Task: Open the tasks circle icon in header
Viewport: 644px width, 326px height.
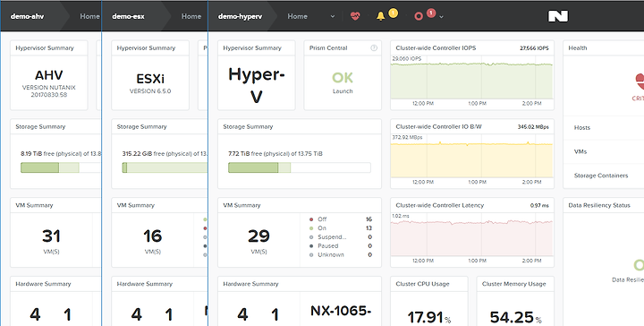Action: pos(419,16)
